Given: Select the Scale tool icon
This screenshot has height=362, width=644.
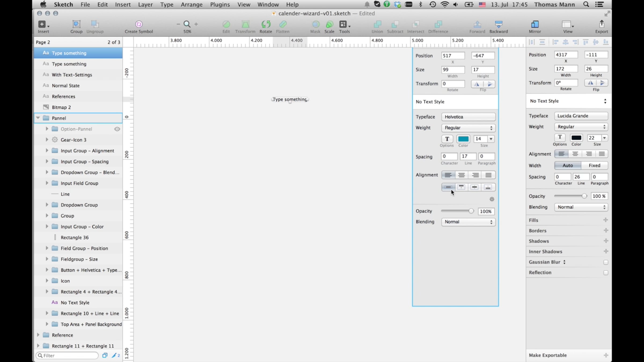Looking at the screenshot, I should (329, 24).
